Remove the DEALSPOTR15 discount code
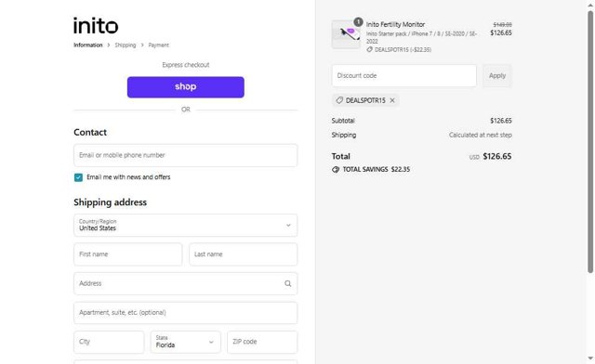The height and width of the screenshot is (364, 595). (392, 100)
